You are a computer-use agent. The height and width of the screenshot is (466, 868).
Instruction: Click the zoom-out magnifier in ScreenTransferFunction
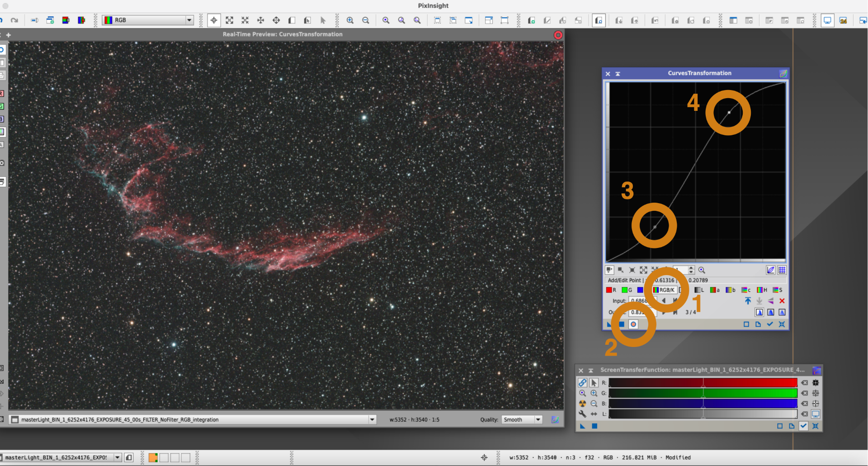click(x=594, y=404)
